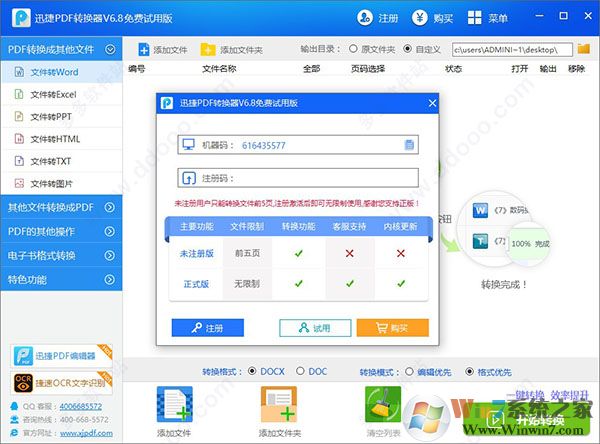This screenshot has height=444, width=600.
Task: Click the 正式版 row label
Action: click(196, 284)
